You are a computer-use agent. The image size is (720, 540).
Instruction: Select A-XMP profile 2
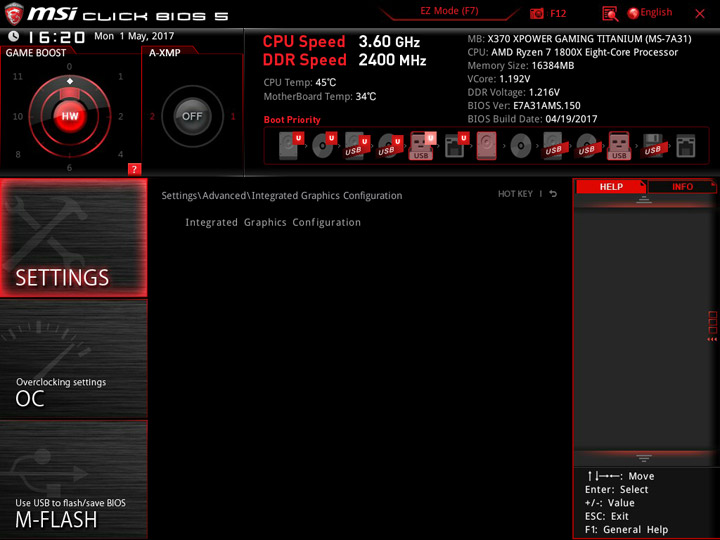click(152, 117)
